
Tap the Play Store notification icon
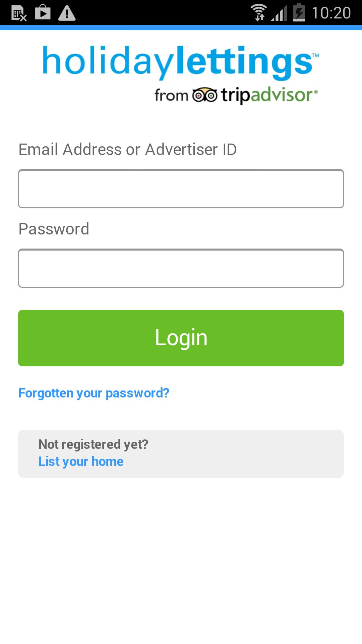point(43,13)
